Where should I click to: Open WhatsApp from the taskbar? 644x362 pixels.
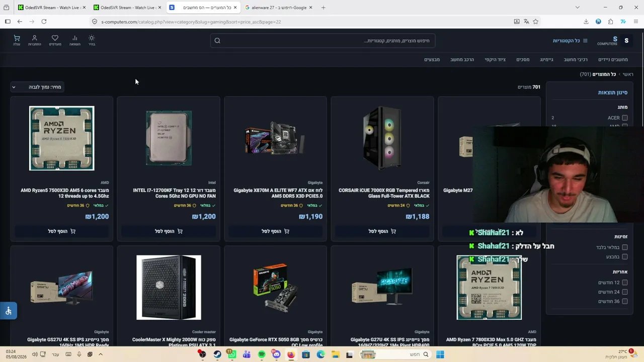pyautogui.click(x=231, y=354)
